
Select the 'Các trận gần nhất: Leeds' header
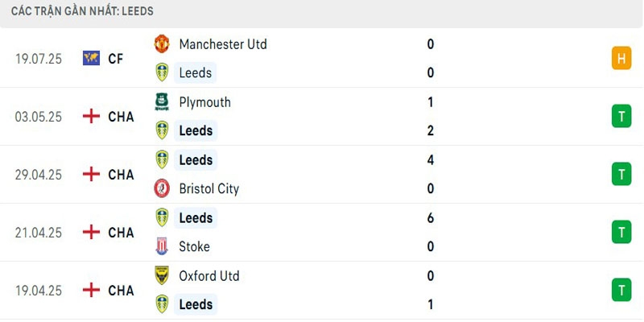point(82,12)
